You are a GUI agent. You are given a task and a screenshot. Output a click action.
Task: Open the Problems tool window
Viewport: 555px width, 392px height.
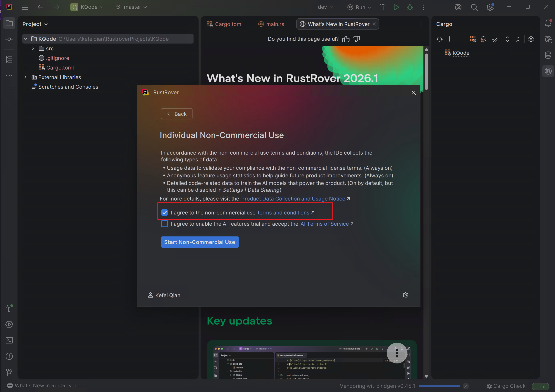(x=9, y=356)
